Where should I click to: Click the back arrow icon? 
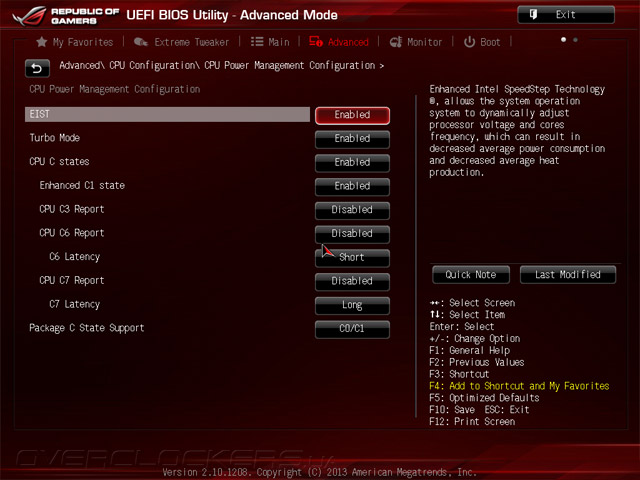point(37,69)
